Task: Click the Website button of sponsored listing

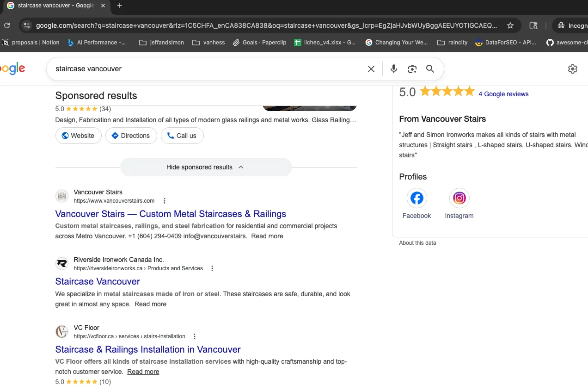Action: pos(78,136)
